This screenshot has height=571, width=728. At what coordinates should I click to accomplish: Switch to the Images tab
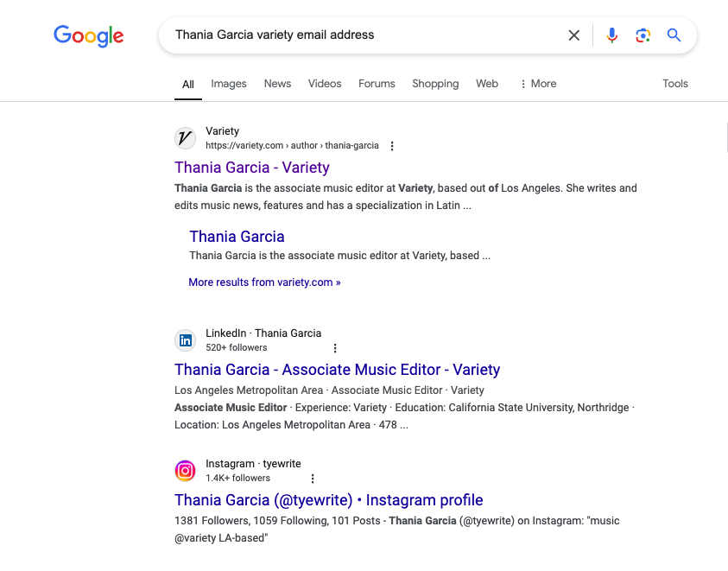tap(229, 84)
